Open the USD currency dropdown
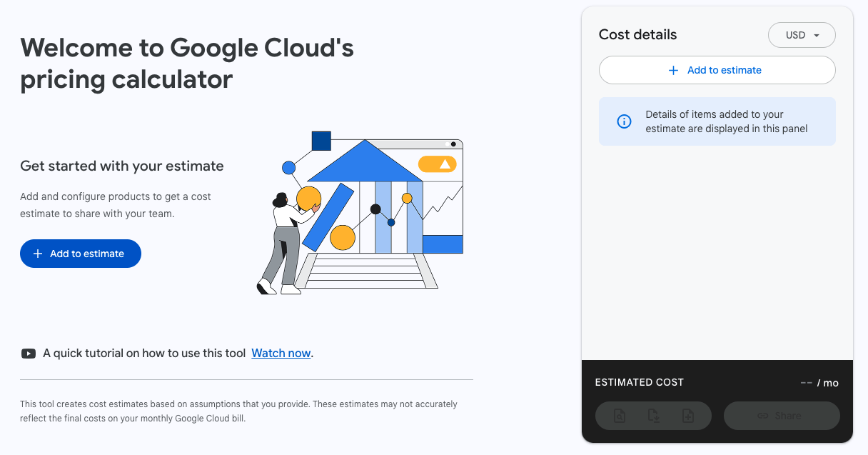868x455 pixels. point(801,35)
